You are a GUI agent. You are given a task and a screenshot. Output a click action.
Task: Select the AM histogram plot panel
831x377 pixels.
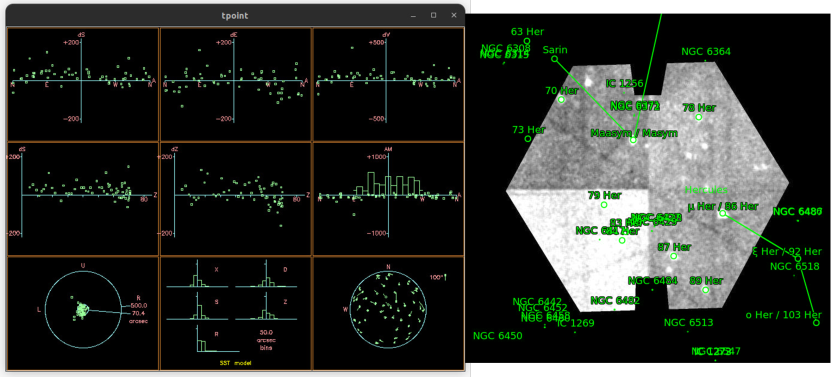click(x=388, y=198)
